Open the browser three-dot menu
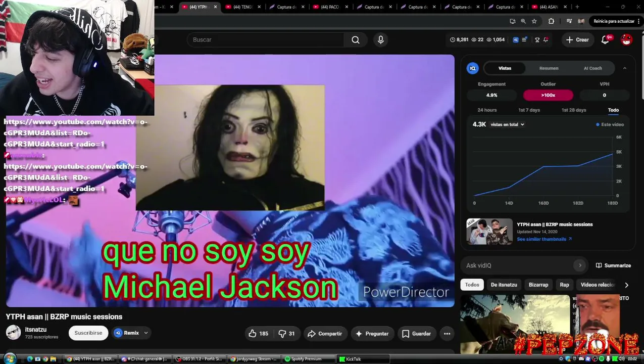This screenshot has height=364, width=644. tap(639, 21)
